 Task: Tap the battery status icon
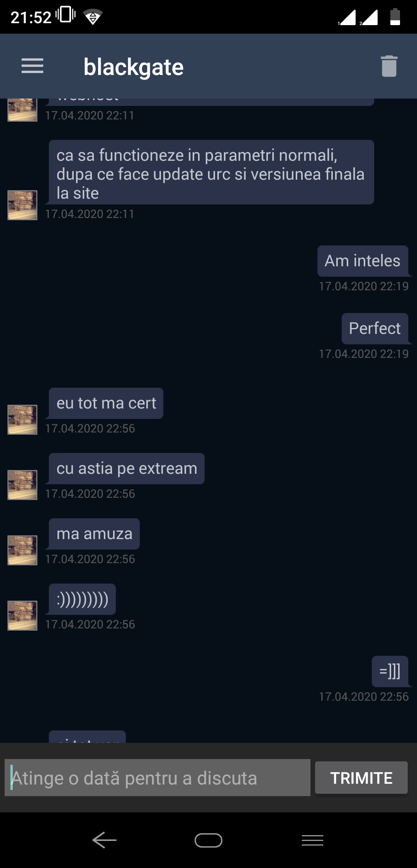pyautogui.click(x=395, y=17)
